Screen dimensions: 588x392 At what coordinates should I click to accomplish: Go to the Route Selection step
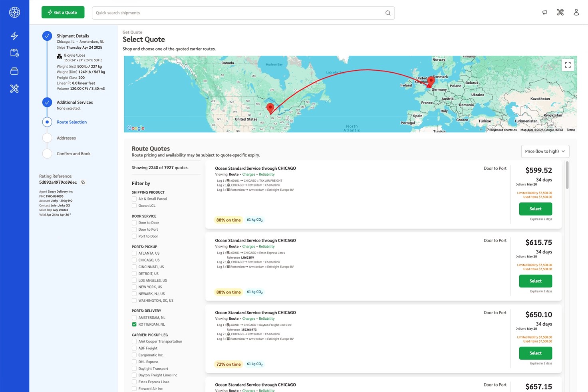(x=72, y=122)
